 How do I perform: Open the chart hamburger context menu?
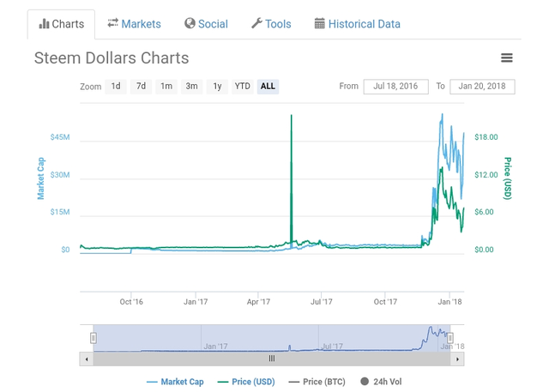click(x=507, y=57)
